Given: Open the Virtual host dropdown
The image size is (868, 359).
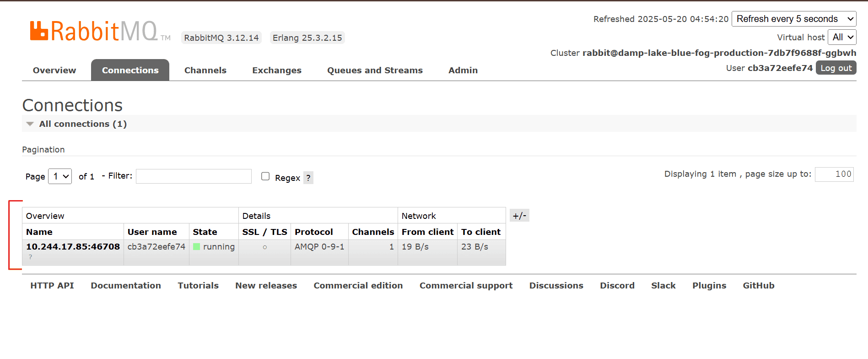Looking at the screenshot, I should point(842,37).
